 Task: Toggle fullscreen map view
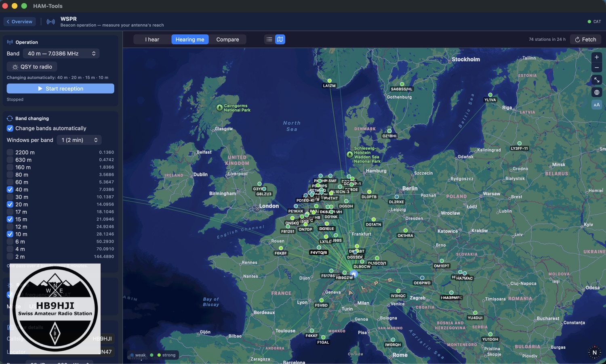pos(597,80)
